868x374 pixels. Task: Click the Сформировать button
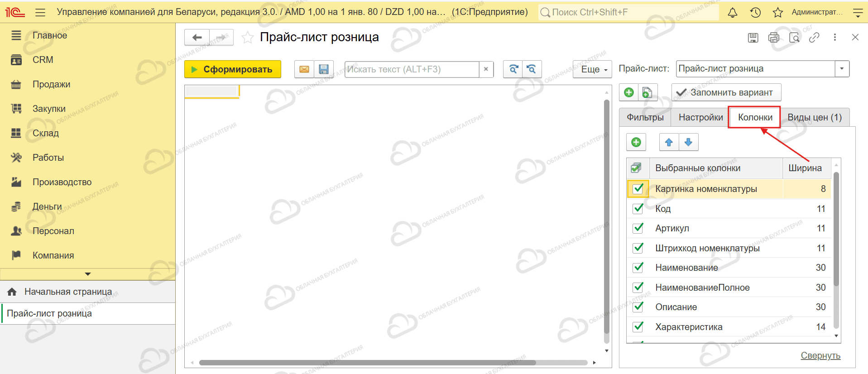tap(233, 69)
